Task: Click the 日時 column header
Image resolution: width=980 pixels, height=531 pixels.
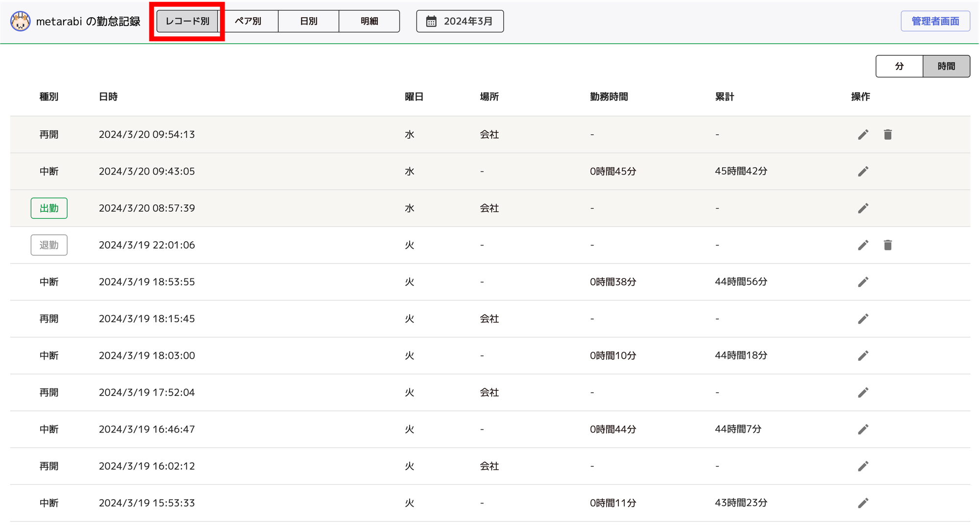Action: [x=108, y=97]
